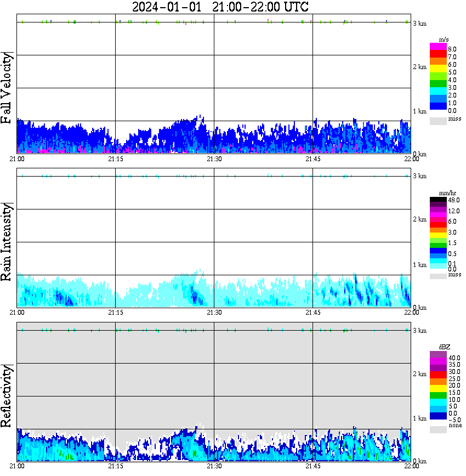Click '1.5' in the mm/hr legend
Viewport: 466px width, 476px height.
(x=452, y=243)
